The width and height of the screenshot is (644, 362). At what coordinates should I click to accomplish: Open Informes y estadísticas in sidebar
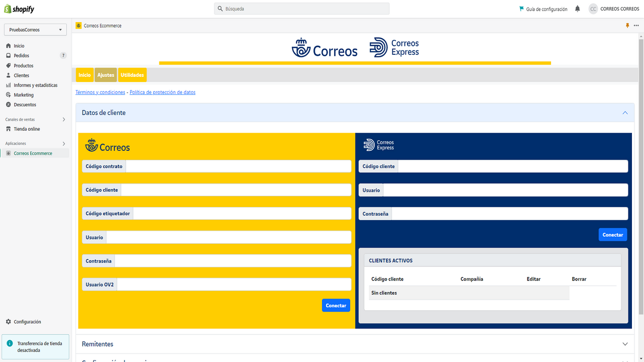[35, 85]
